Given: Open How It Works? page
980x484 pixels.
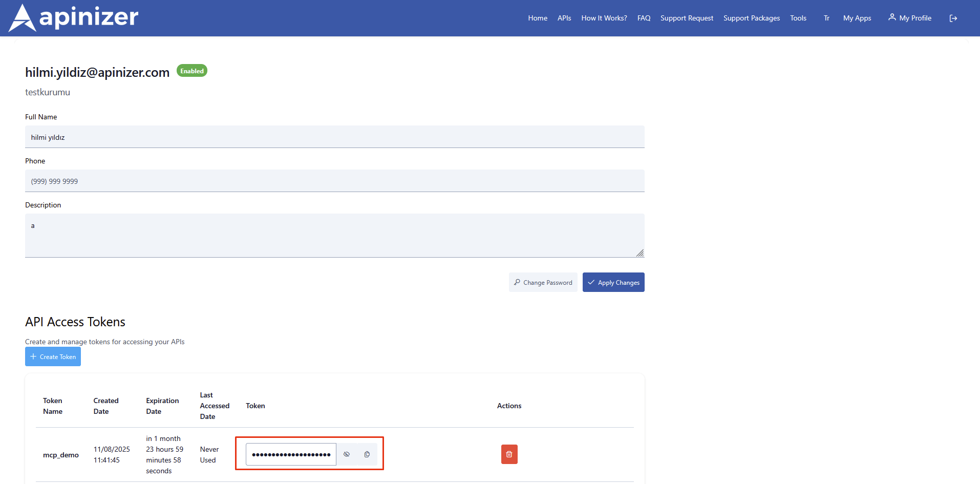Looking at the screenshot, I should click(x=604, y=18).
